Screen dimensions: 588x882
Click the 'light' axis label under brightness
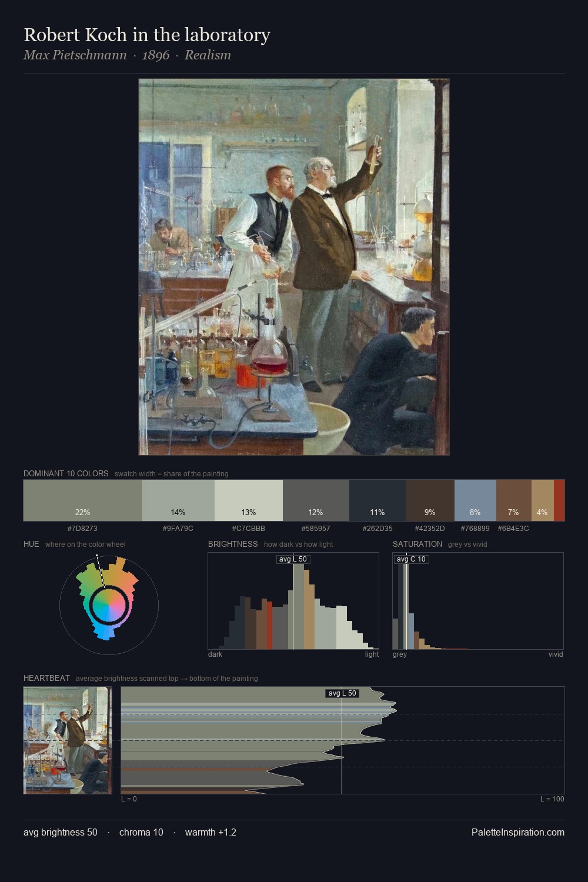(372, 654)
